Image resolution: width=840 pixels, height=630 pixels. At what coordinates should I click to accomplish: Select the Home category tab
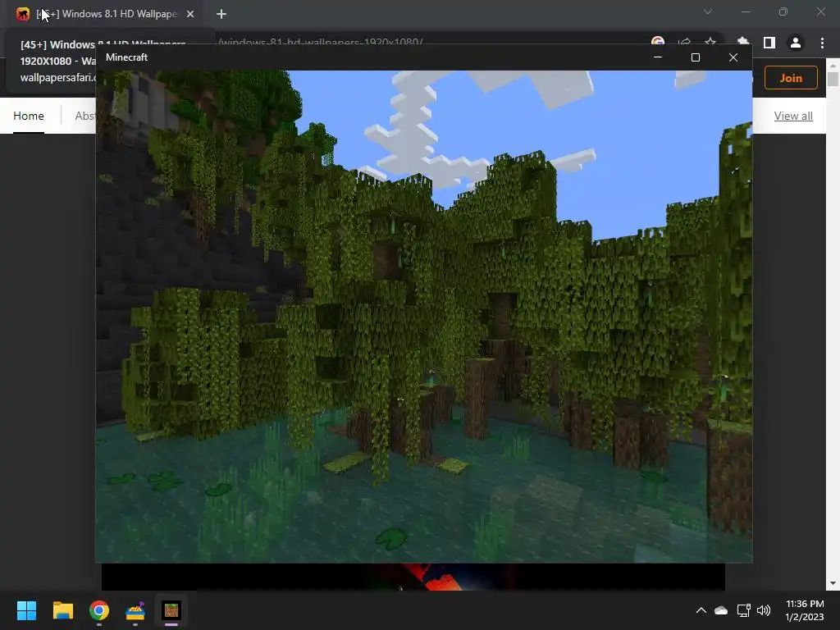point(29,116)
